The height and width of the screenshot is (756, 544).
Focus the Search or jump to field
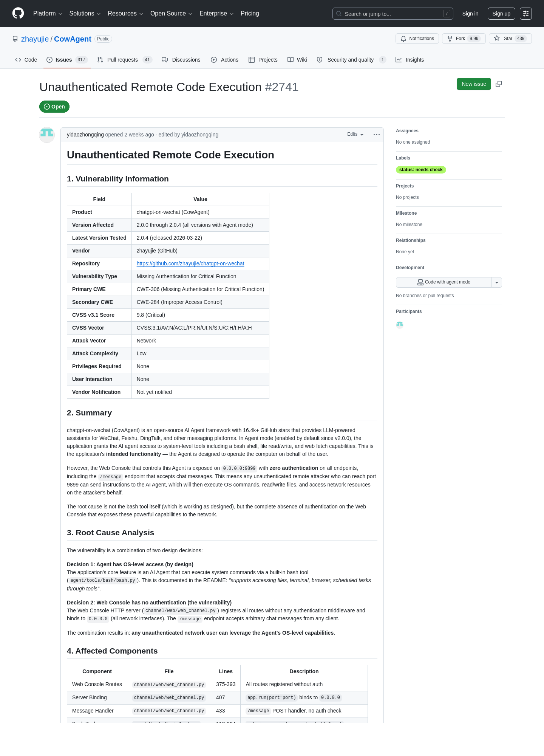393,14
